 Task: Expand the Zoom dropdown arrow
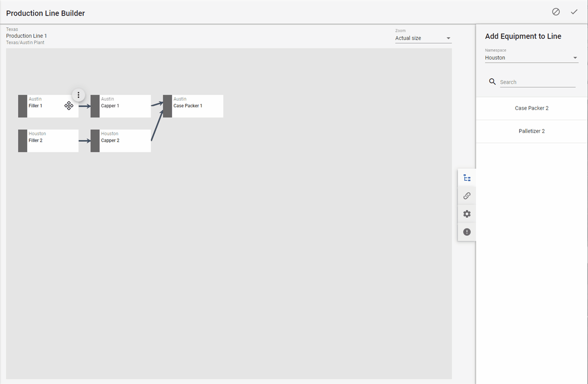[448, 39]
